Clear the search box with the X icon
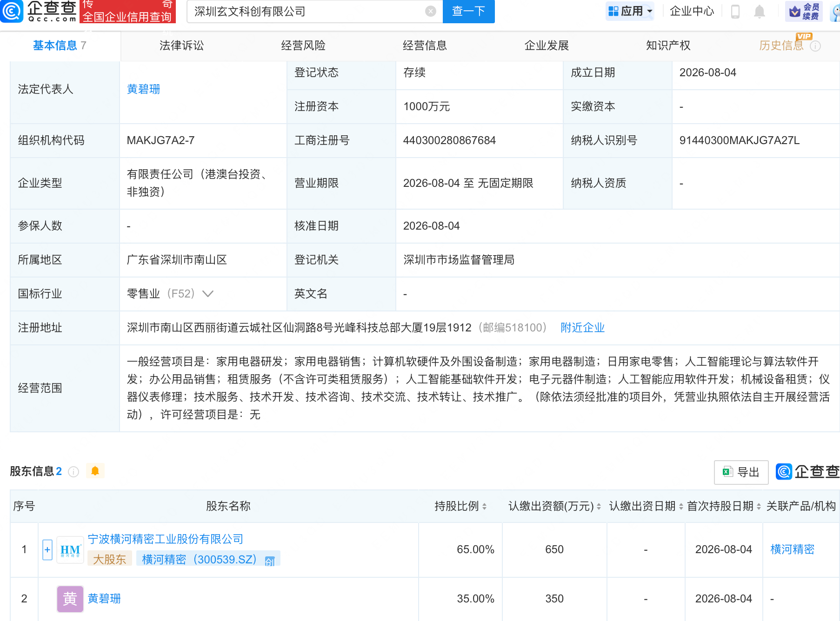 click(431, 11)
